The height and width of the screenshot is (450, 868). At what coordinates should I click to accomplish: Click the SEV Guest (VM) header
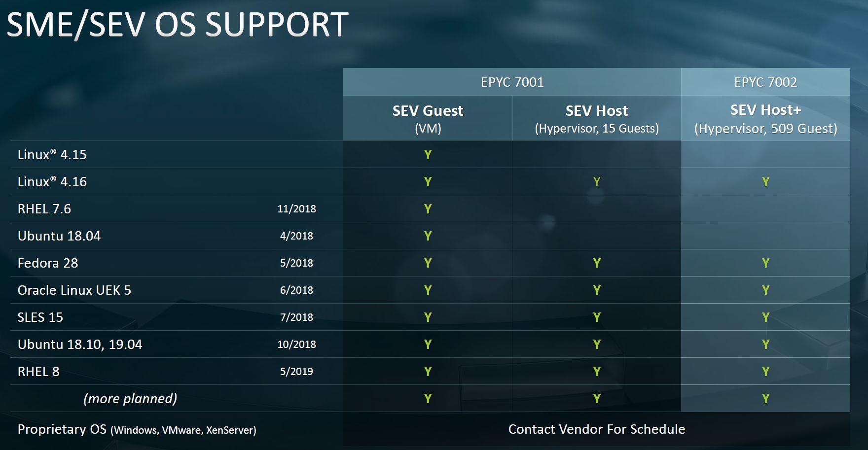[x=428, y=119]
